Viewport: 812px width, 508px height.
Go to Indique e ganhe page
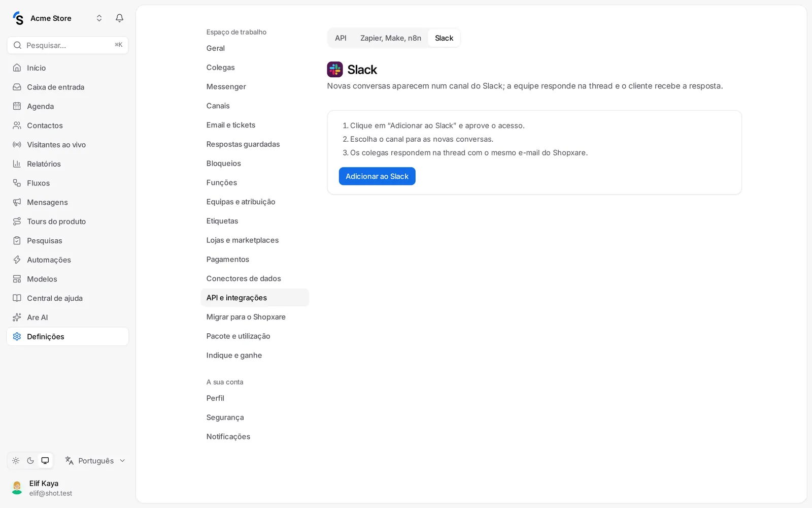(x=255, y=356)
